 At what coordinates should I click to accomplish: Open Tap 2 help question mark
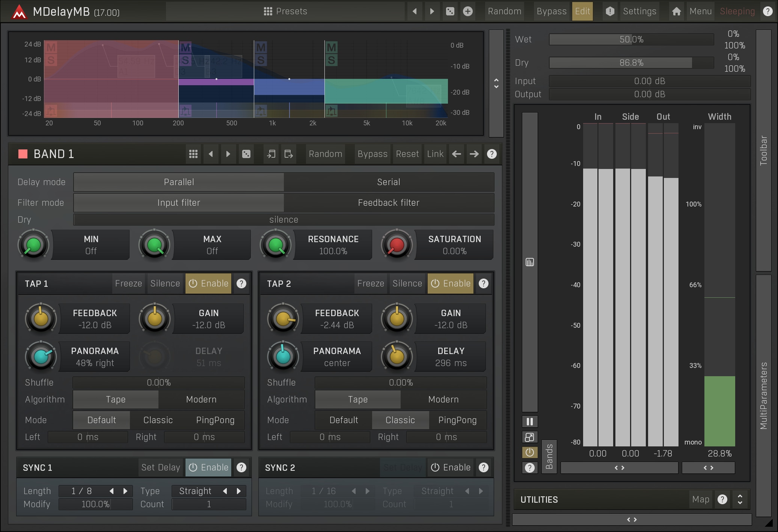[x=484, y=283]
